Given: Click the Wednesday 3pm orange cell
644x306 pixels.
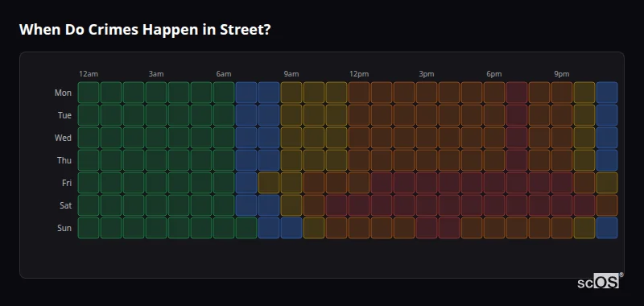Looking at the screenshot, I should [x=427, y=138].
